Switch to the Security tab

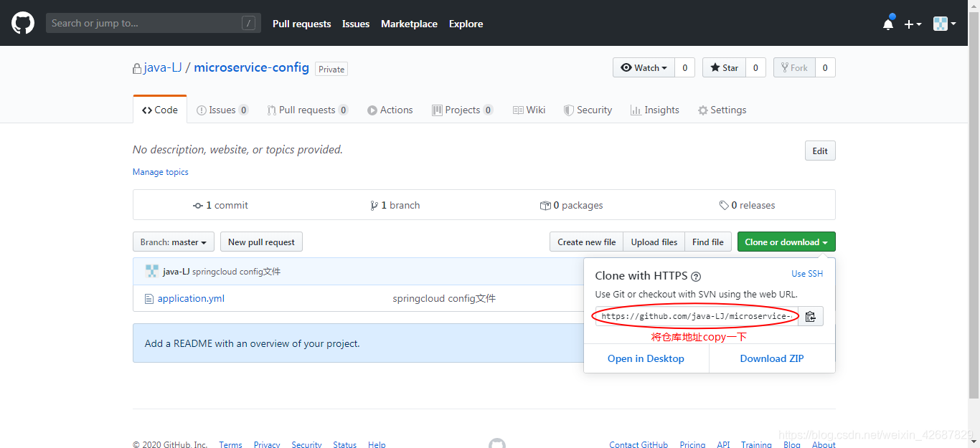point(588,110)
